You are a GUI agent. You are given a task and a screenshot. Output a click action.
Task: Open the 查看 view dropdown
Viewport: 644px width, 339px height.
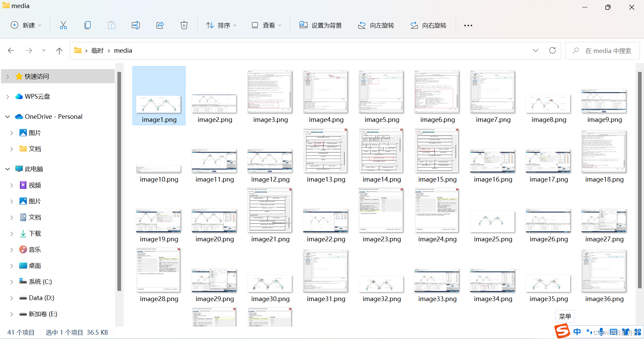pos(267,25)
